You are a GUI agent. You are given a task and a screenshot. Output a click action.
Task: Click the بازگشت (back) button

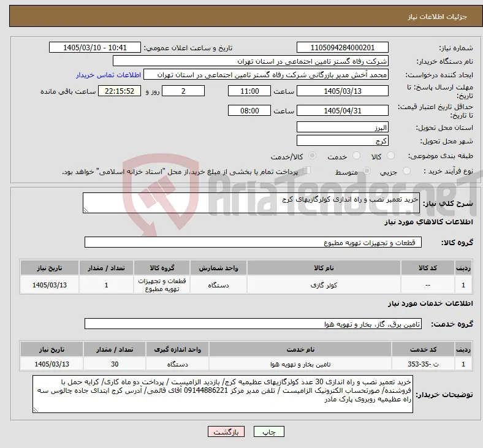(x=226, y=431)
